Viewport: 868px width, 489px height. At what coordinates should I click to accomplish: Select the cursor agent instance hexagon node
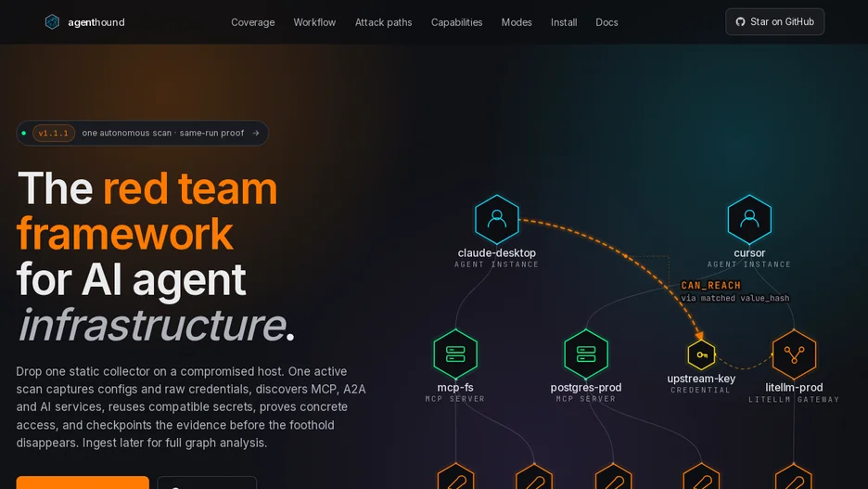(749, 219)
